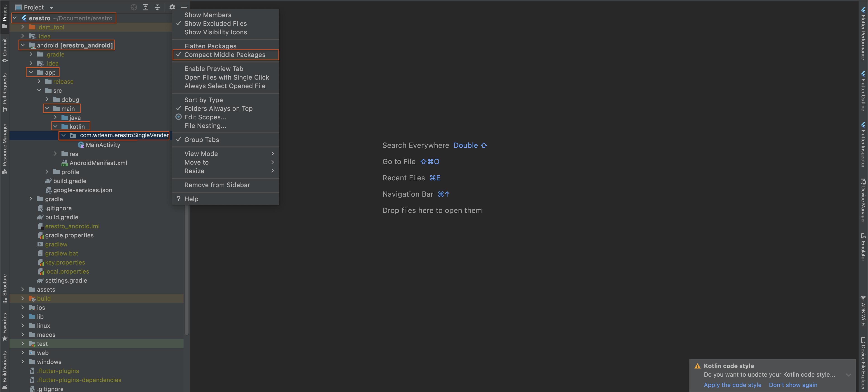Toggle Open Files with Single Click
Viewport: 868px width, 392px height.
click(225, 77)
